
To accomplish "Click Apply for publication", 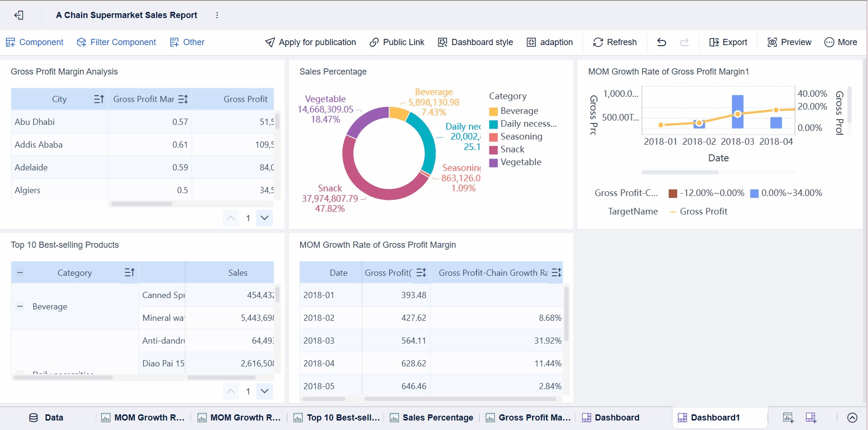I will click(270, 42).
